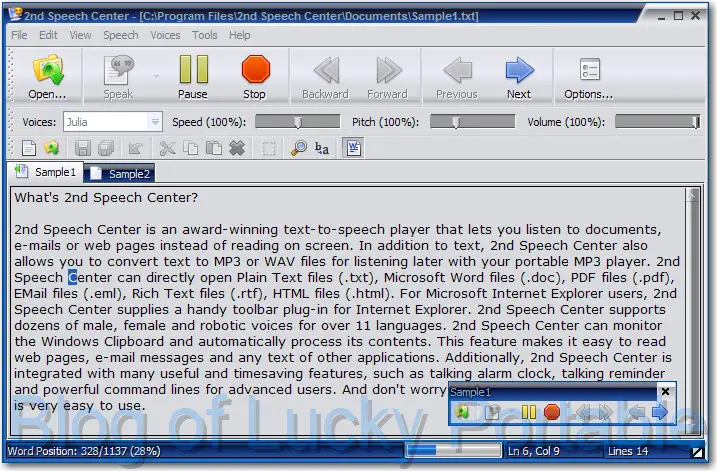
Task: Start reading with the Speak button
Action: (118, 77)
